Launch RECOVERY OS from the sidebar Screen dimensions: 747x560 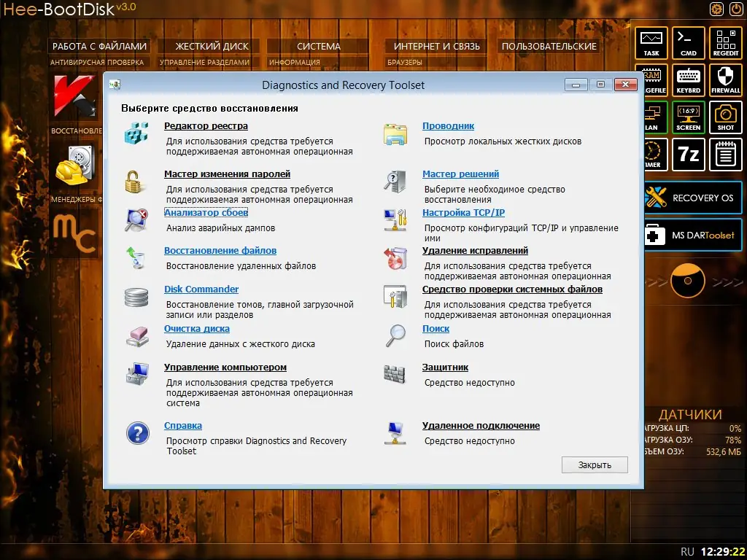[692, 198]
